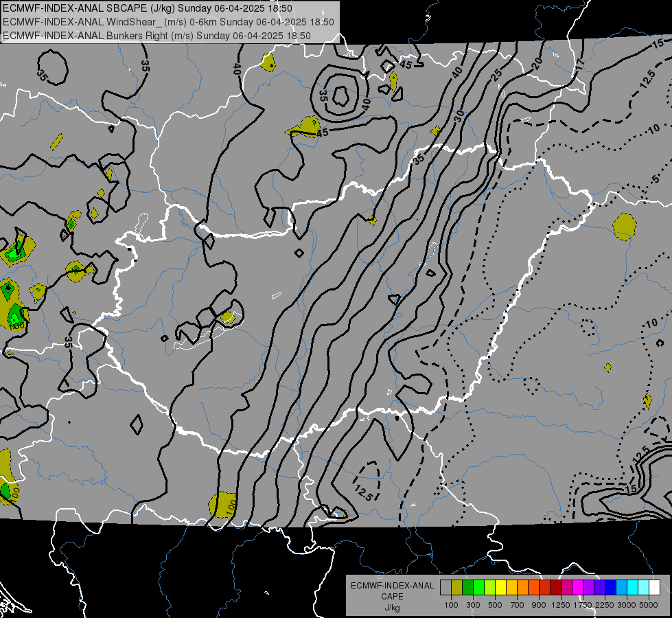This screenshot has width=672, height=618.
Task: Select the sky blue legend swatch
Action: coord(622,588)
